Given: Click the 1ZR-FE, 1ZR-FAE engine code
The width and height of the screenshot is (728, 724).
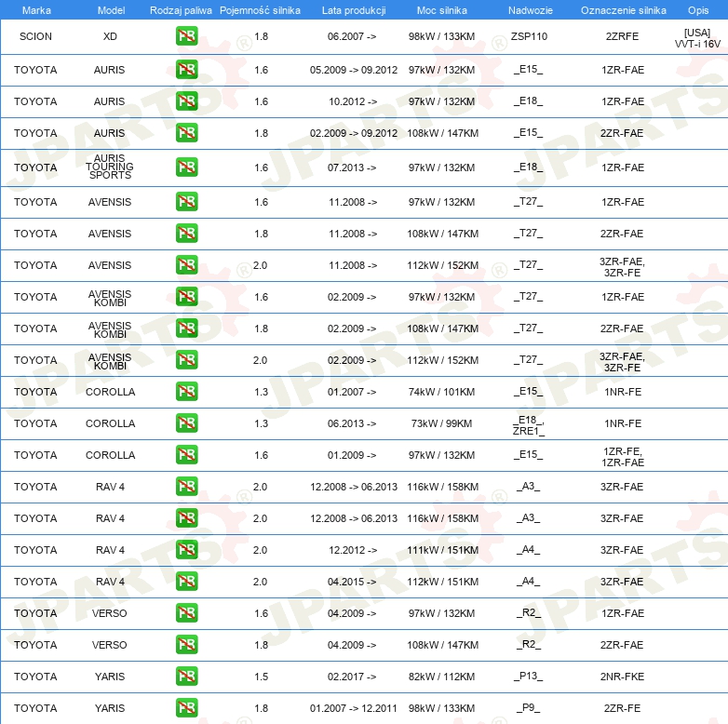Looking at the screenshot, I should [623, 457].
